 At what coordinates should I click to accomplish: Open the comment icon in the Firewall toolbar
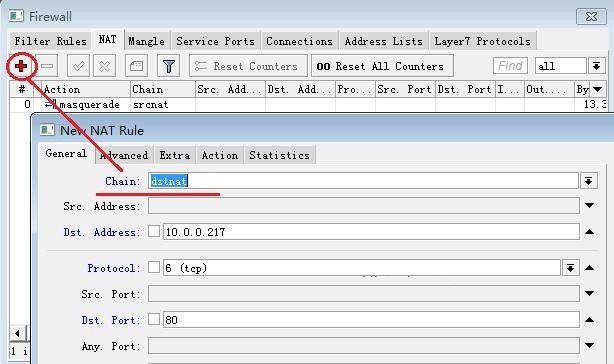(136, 66)
